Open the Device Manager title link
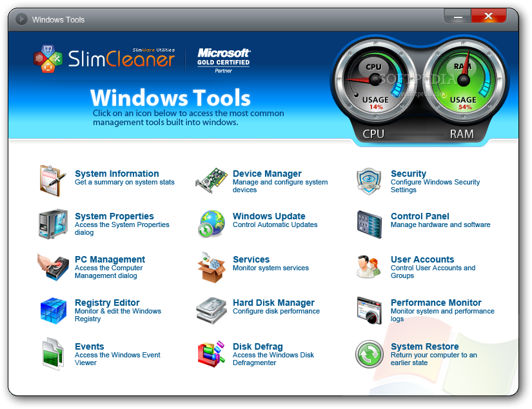 (267, 174)
